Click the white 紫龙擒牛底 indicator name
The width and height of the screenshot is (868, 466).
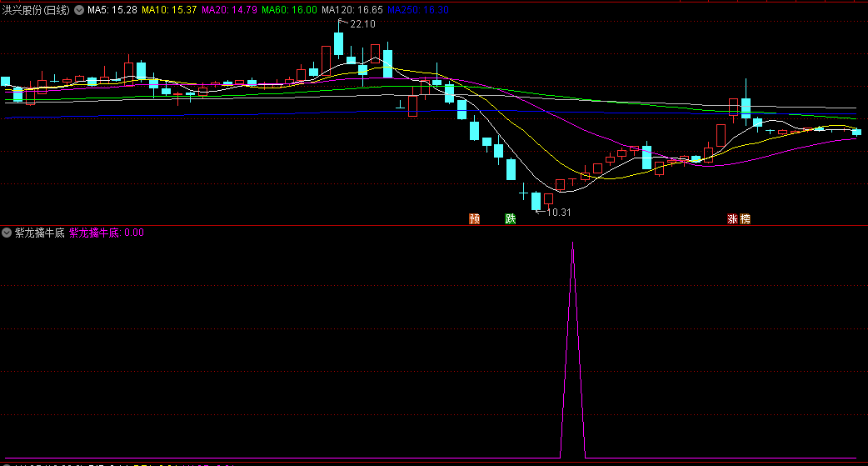[40, 233]
